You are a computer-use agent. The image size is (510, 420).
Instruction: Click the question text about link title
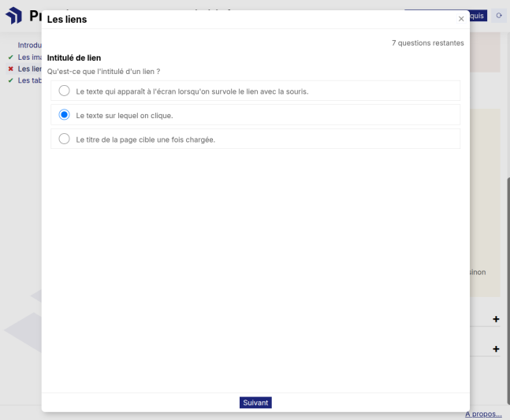pyautogui.click(x=103, y=72)
